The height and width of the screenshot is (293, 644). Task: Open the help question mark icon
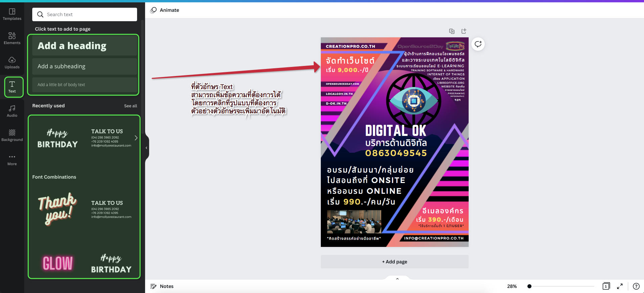point(636,286)
